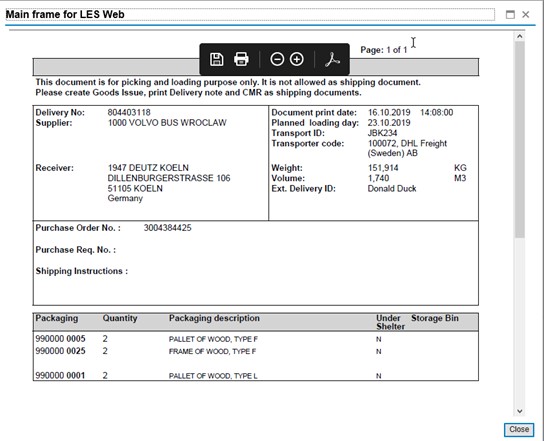
Task: Click the 'Main frame for LES Web' title
Action: (65, 14)
